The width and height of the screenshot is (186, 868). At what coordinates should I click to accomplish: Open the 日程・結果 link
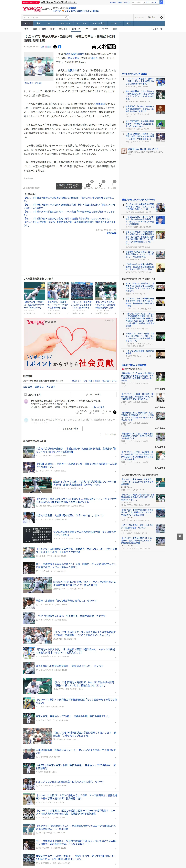(x=88, y=381)
